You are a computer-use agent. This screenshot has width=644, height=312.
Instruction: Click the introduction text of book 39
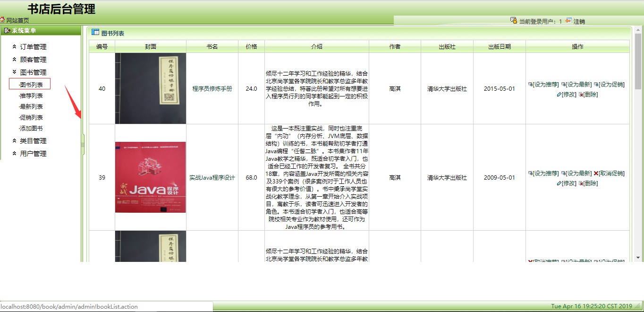tap(317, 177)
